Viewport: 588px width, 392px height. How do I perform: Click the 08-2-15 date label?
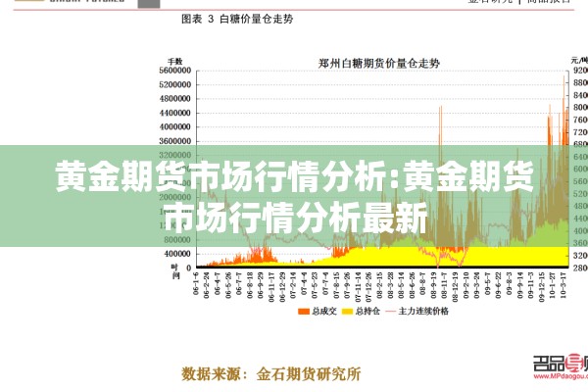coord(379,285)
